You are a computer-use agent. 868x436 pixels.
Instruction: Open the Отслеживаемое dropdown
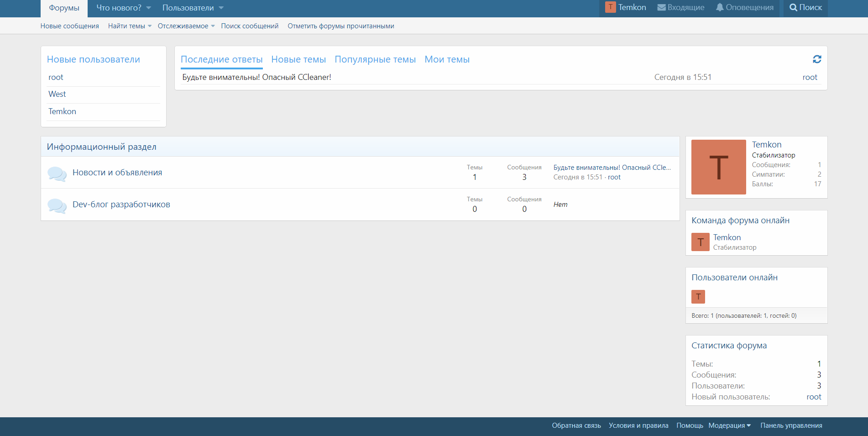(x=186, y=26)
